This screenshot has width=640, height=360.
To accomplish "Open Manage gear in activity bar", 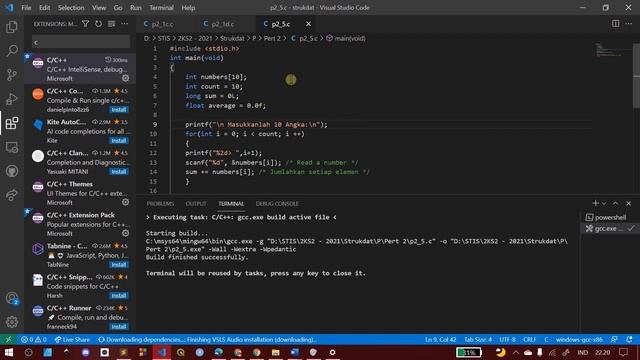I will (12, 322).
